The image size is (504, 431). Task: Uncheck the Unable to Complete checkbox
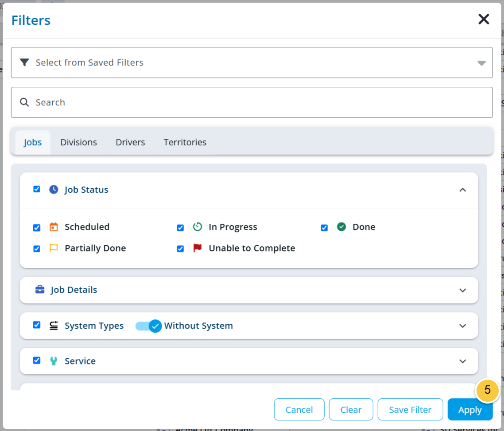180,249
